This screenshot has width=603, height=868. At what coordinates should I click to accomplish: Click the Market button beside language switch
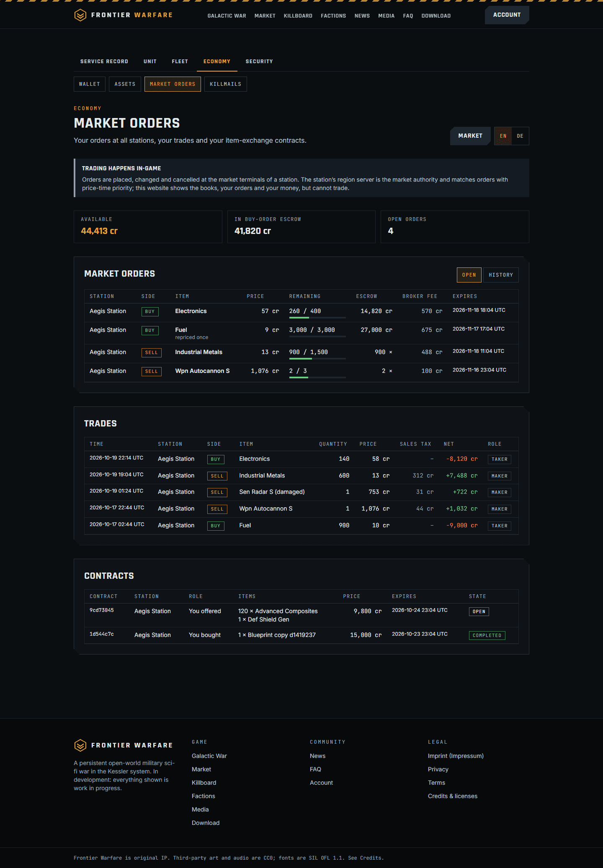[470, 136]
